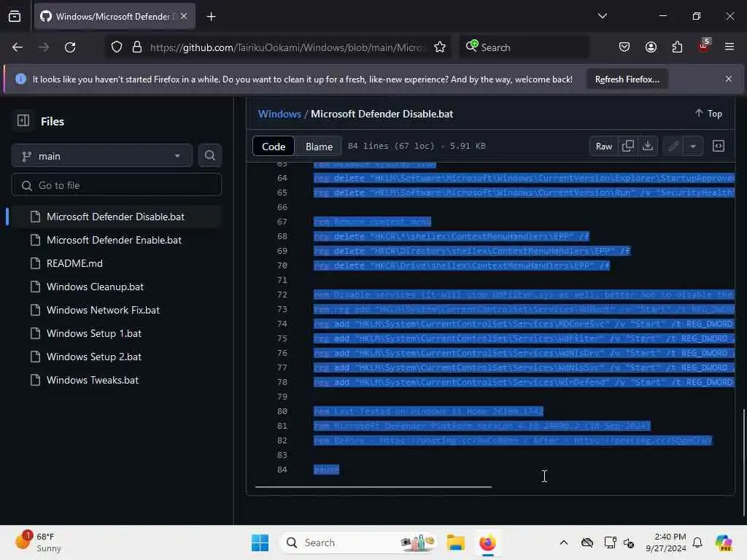Image resolution: width=747 pixels, height=560 pixels.
Task: Open more edit options dropdown arrow
Action: pyautogui.click(x=693, y=146)
